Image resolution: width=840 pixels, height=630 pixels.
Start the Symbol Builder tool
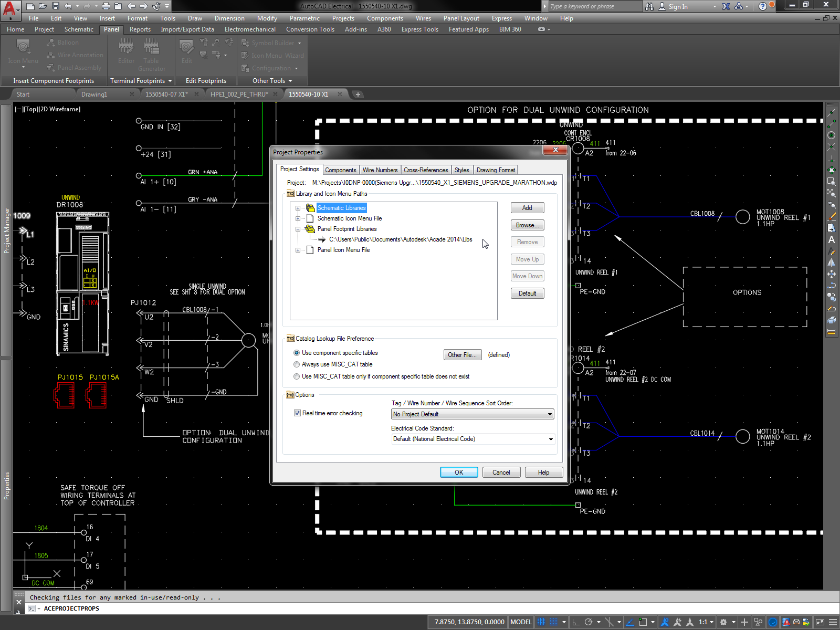tap(271, 43)
